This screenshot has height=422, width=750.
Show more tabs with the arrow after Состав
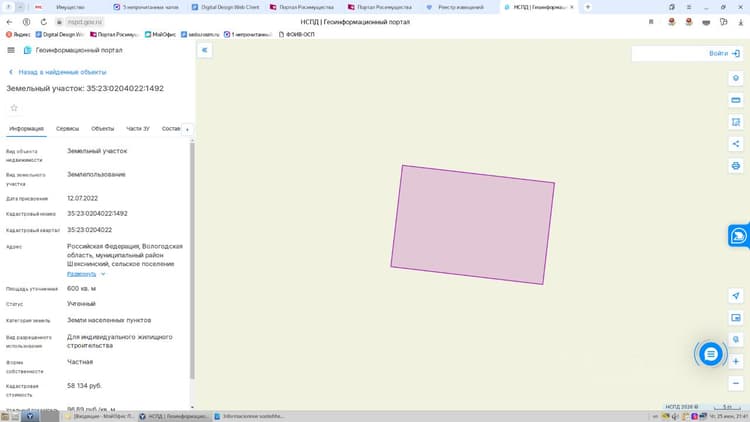pyautogui.click(x=187, y=129)
